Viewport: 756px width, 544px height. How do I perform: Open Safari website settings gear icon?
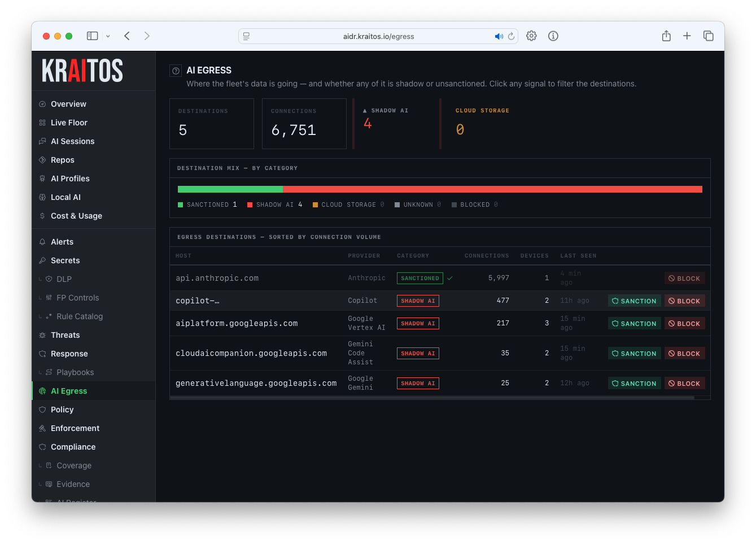tap(531, 36)
